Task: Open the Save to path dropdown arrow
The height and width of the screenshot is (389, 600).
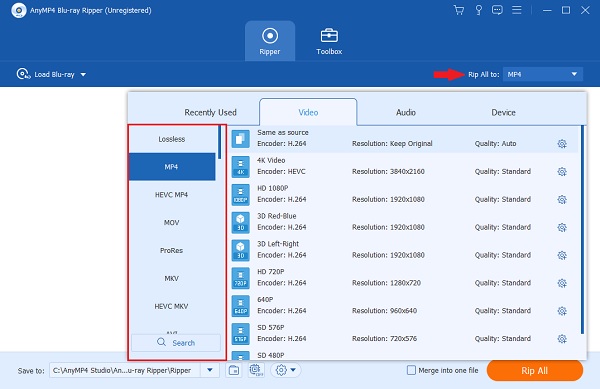Action: (x=210, y=370)
